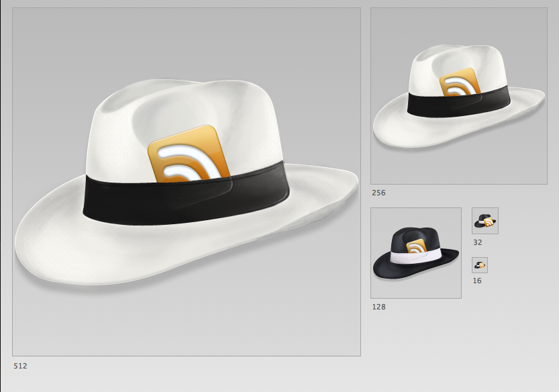This screenshot has width=559, height=392.
Task: Click the "512" size label
Action: (20, 366)
